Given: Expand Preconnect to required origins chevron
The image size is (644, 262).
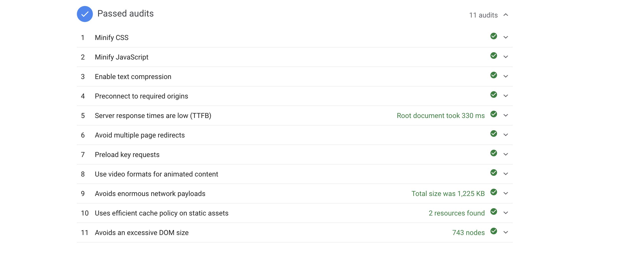Looking at the screenshot, I should [x=505, y=96].
